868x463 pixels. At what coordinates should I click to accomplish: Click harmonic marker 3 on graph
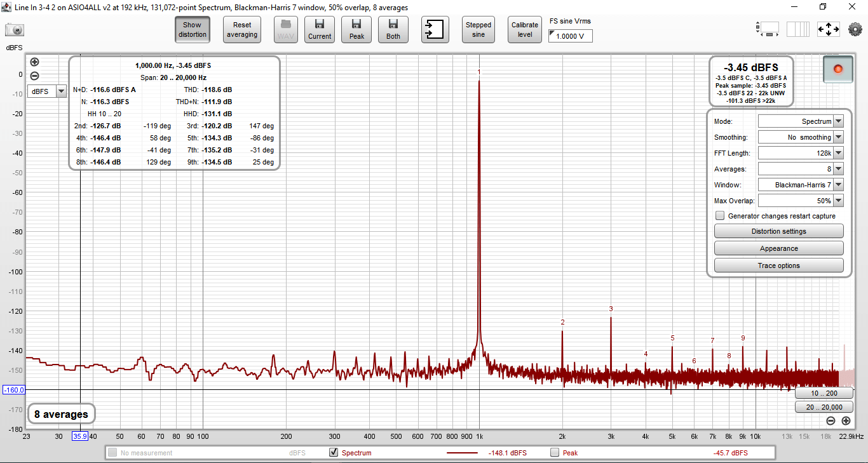611,309
